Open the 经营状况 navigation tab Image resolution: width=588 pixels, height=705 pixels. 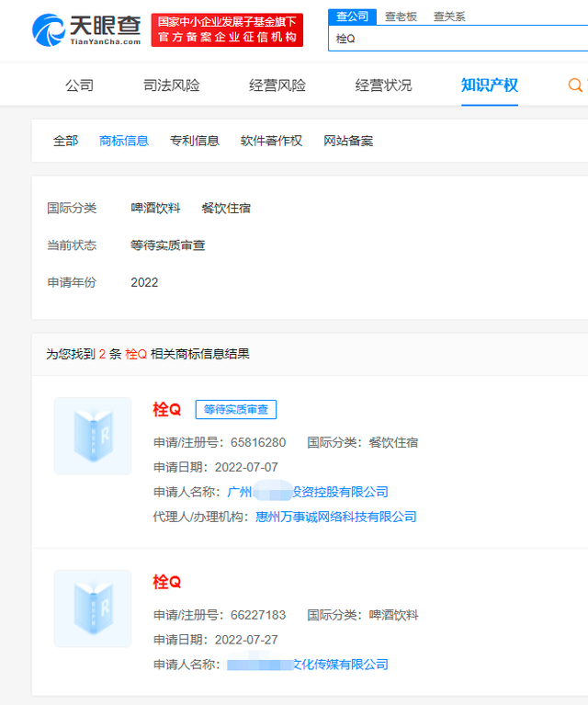pyautogui.click(x=383, y=85)
